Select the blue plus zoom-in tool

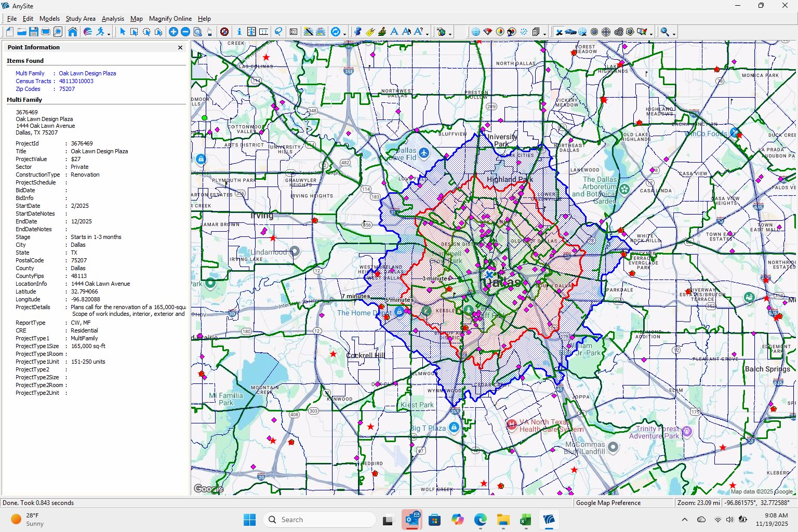click(174, 32)
